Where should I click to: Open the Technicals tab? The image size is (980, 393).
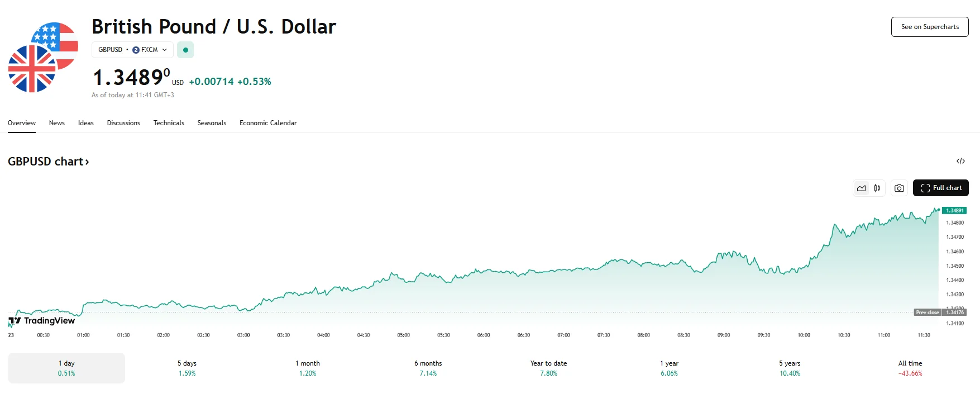169,123
